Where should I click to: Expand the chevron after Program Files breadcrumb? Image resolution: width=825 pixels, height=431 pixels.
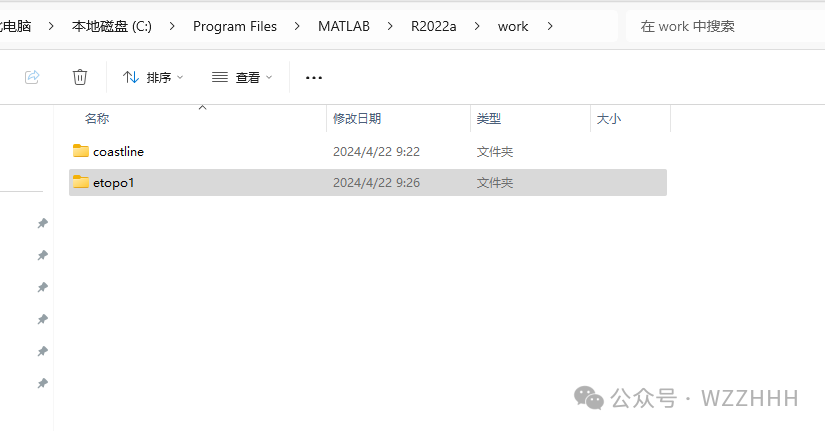297,26
